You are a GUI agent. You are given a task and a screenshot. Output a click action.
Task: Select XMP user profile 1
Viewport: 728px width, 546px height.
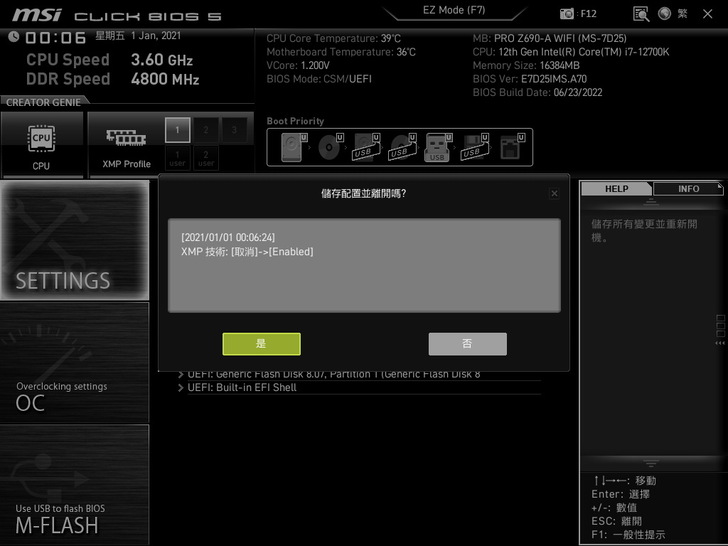pos(177,158)
